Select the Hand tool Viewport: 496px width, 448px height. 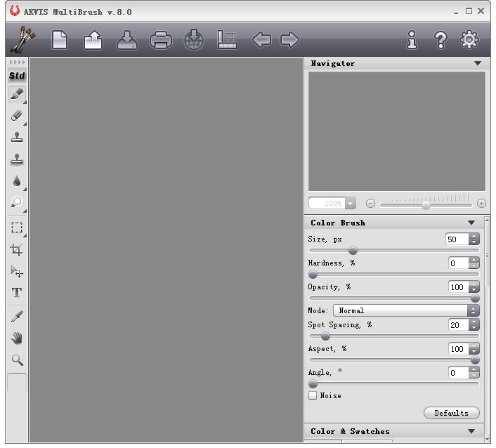click(x=17, y=338)
